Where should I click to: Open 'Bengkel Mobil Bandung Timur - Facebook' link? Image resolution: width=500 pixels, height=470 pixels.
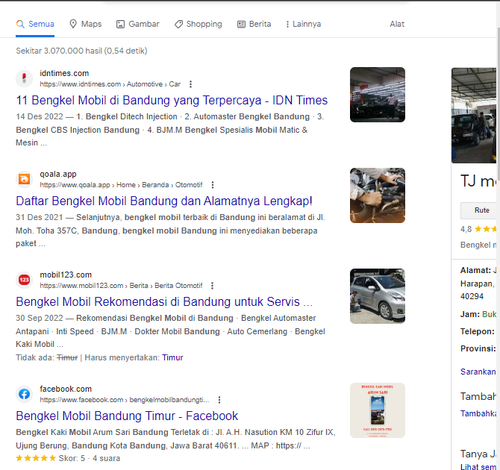pos(127,416)
